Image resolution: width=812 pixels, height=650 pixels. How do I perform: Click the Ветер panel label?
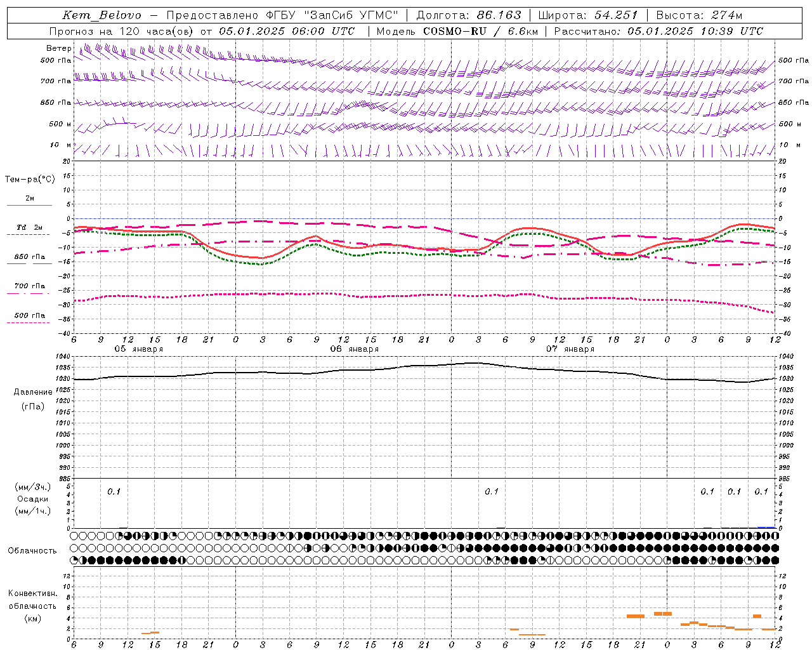click(x=58, y=48)
